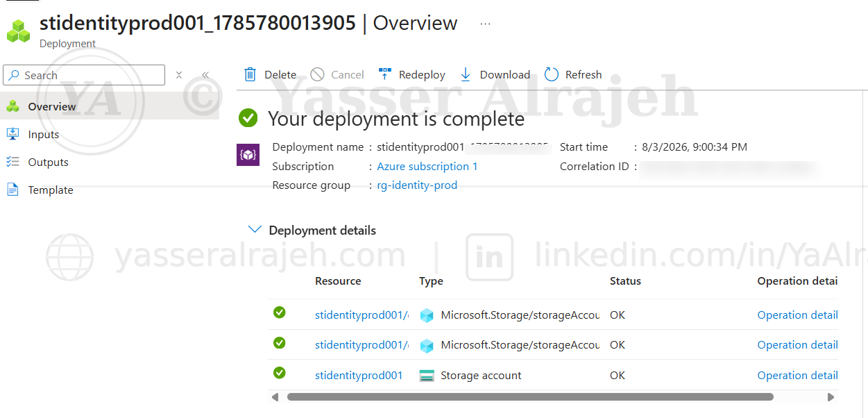
Task: Open the ellipsis more options menu
Action: pos(485,24)
